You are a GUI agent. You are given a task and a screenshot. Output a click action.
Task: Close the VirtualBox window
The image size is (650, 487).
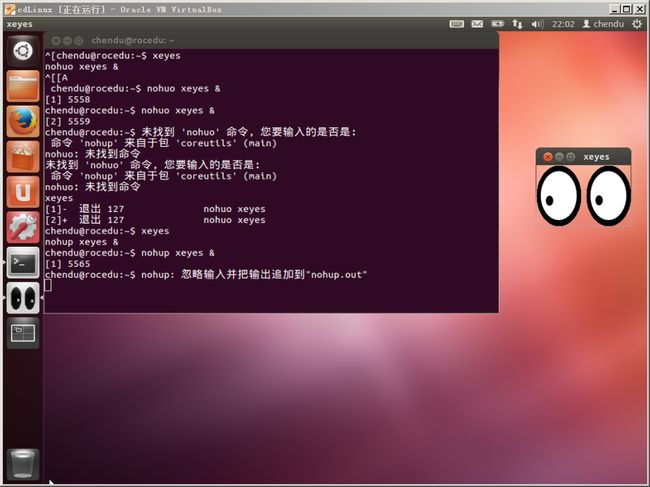(x=640, y=9)
